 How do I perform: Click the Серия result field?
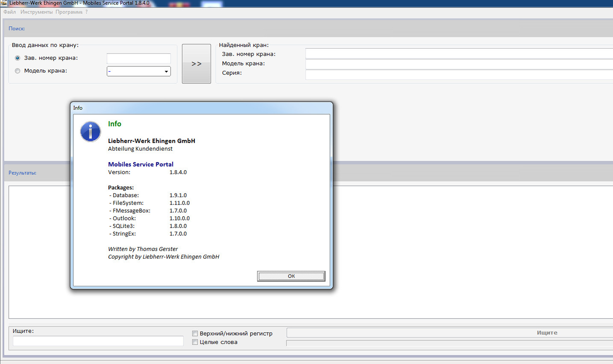click(459, 74)
